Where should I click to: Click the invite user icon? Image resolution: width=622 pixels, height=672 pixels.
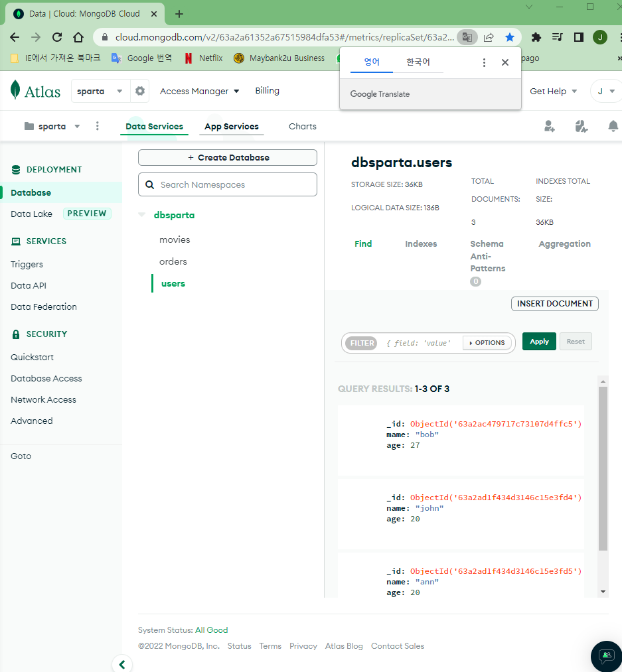[549, 126]
